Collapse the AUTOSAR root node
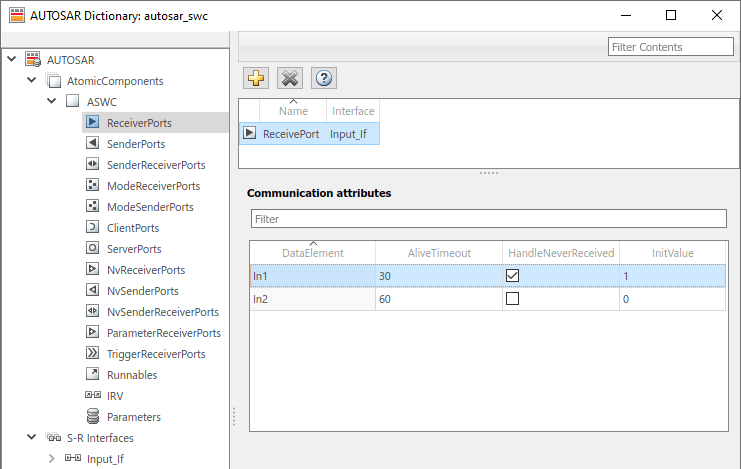 (12, 59)
